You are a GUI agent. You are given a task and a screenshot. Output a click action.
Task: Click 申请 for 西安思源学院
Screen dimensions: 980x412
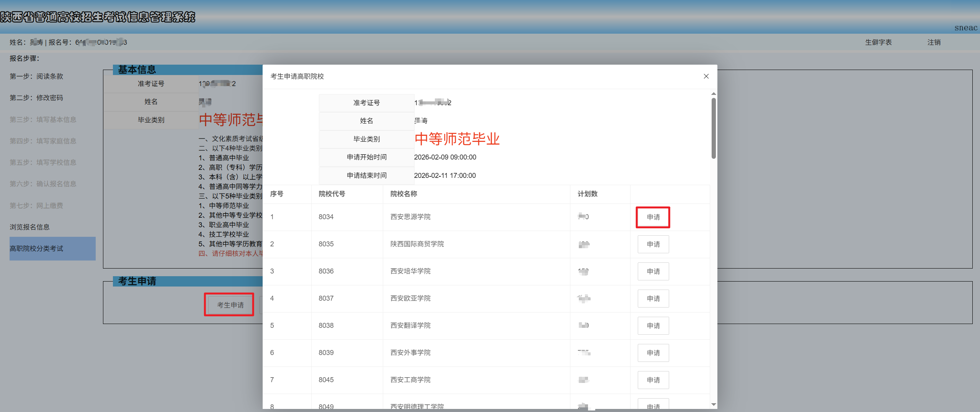click(x=653, y=217)
